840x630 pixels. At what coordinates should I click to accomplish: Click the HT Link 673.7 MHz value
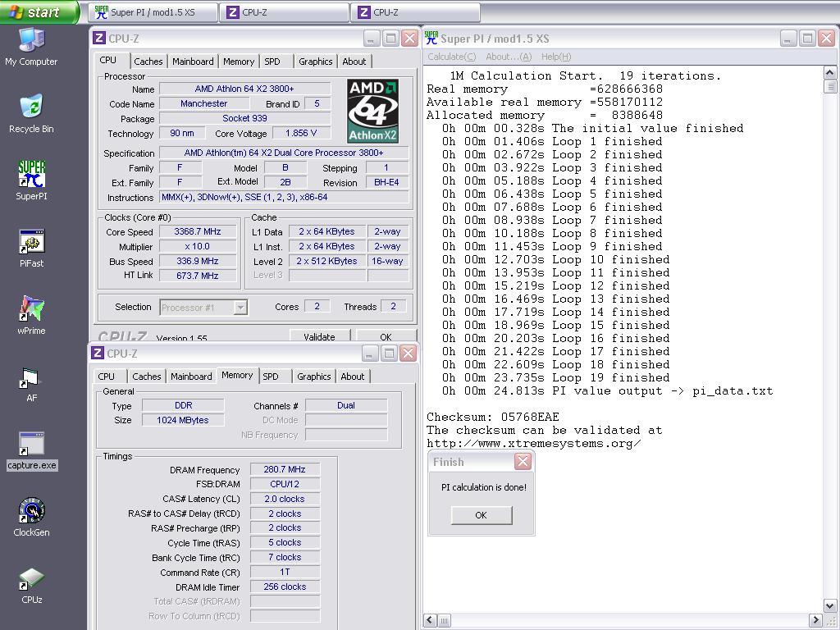click(x=198, y=276)
